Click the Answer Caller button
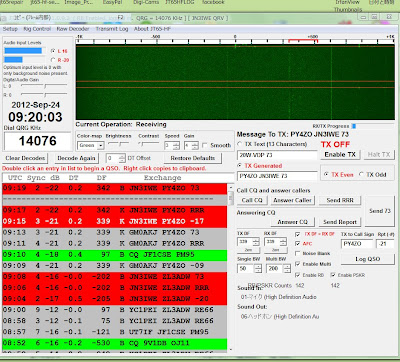400x362 pixels. pos(292,200)
